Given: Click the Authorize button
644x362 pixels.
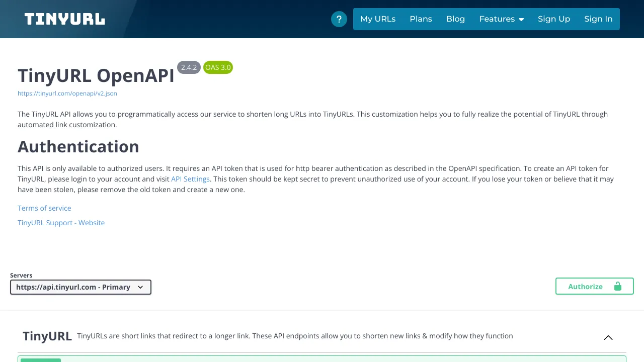Looking at the screenshot, I should [x=595, y=286].
